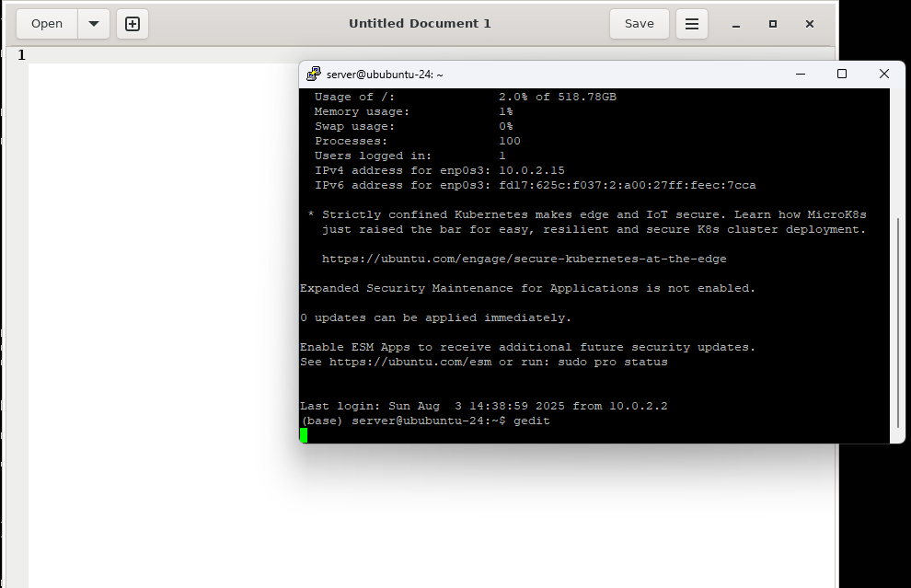Image resolution: width=911 pixels, height=588 pixels.
Task: Click the terminal vertical scrollbar thumb
Action: [x=897, y=323]
